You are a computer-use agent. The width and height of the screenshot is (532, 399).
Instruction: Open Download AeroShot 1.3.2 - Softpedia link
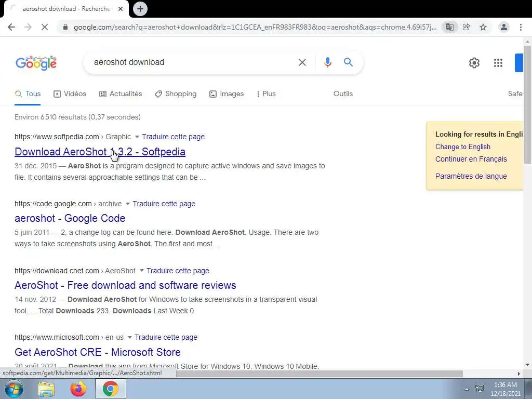coord(100,152)
